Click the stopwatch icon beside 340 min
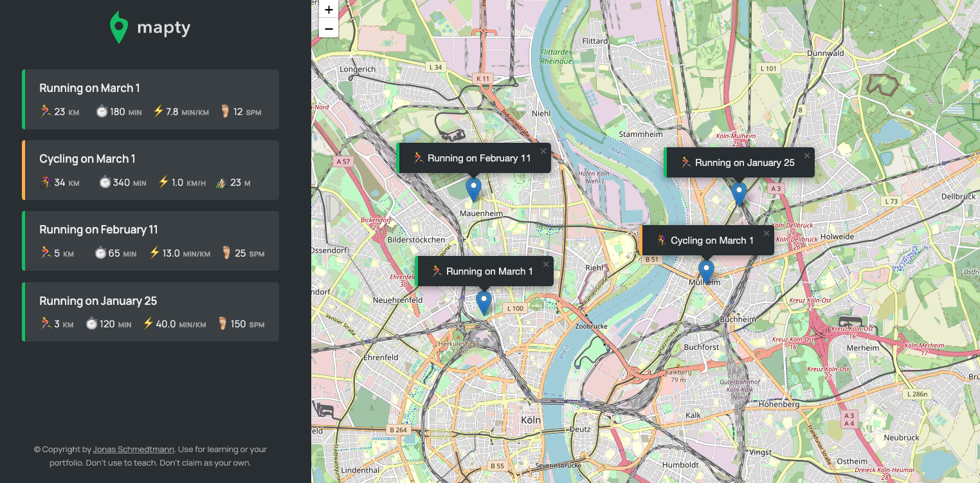The image size is (980, 483). click(105, 183)
